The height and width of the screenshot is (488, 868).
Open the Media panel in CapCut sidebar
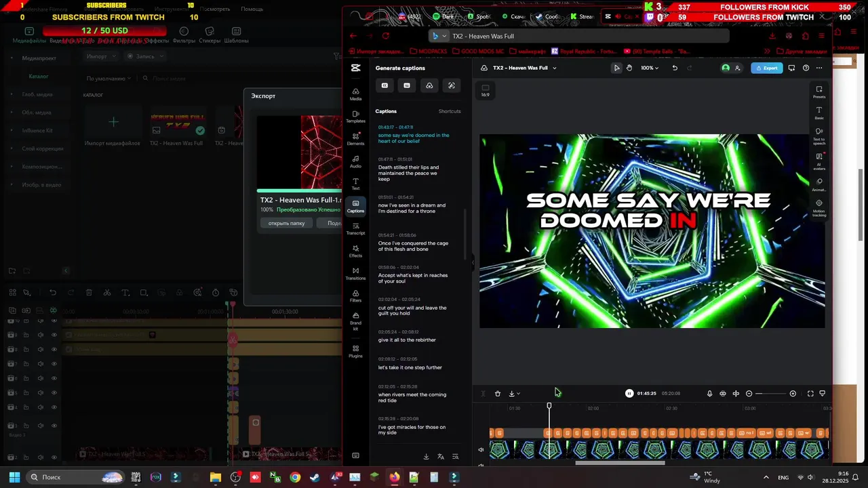pos(355,94)
